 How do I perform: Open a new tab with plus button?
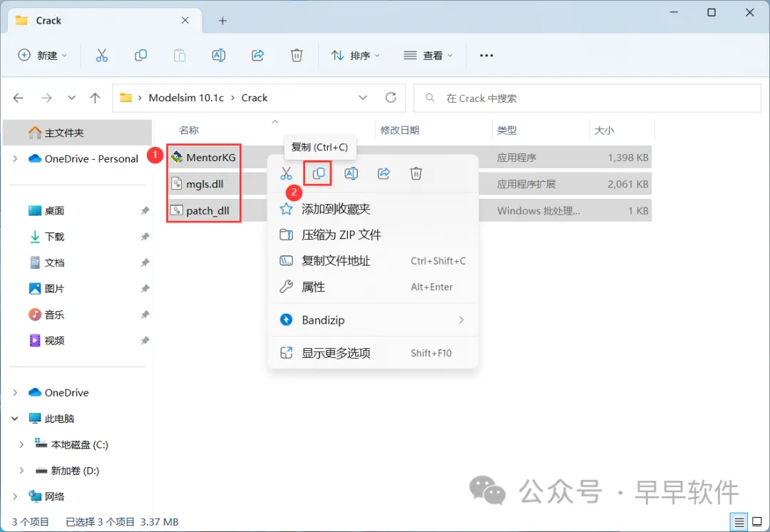pos(222,21)
